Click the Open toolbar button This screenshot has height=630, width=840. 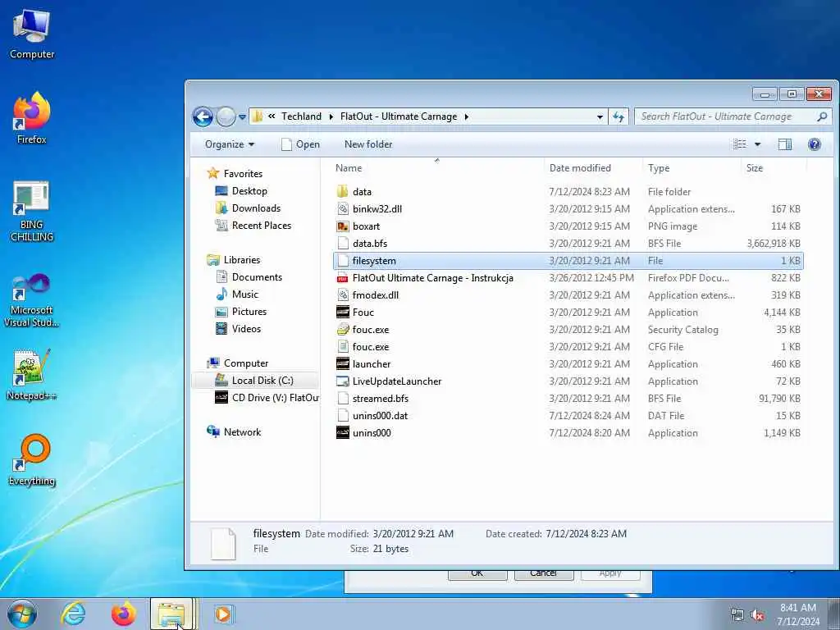pyautogui.click(x=300, y=144)
